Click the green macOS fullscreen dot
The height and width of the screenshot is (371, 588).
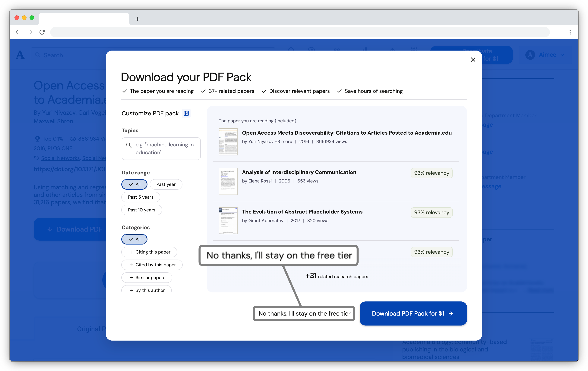pyautogui.click(x=32, y=17)
